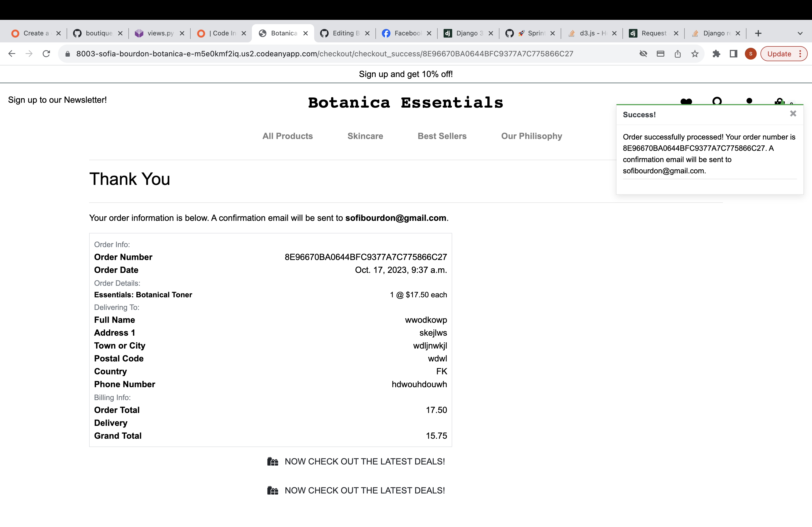Open the Chrome three-dot menu

coord(801,53)
